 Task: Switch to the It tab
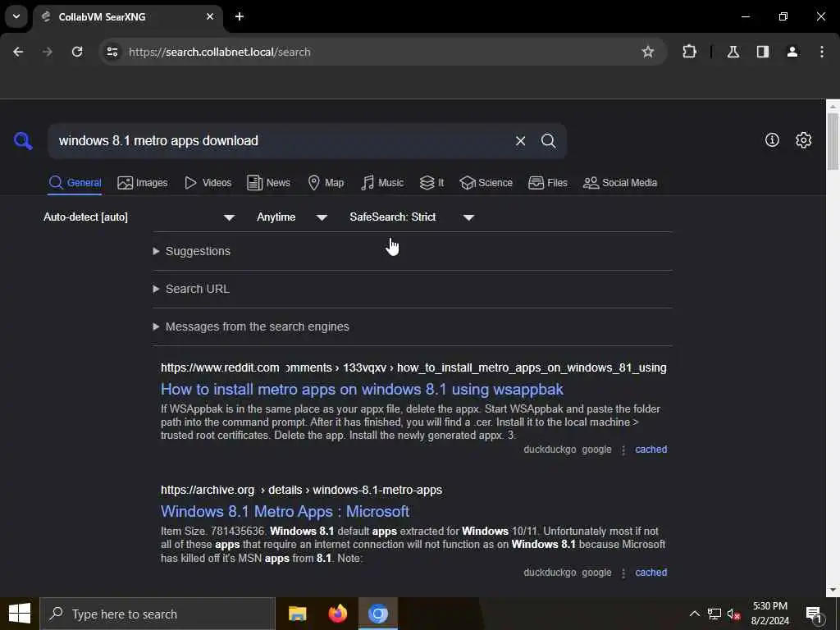click(431, 183)
